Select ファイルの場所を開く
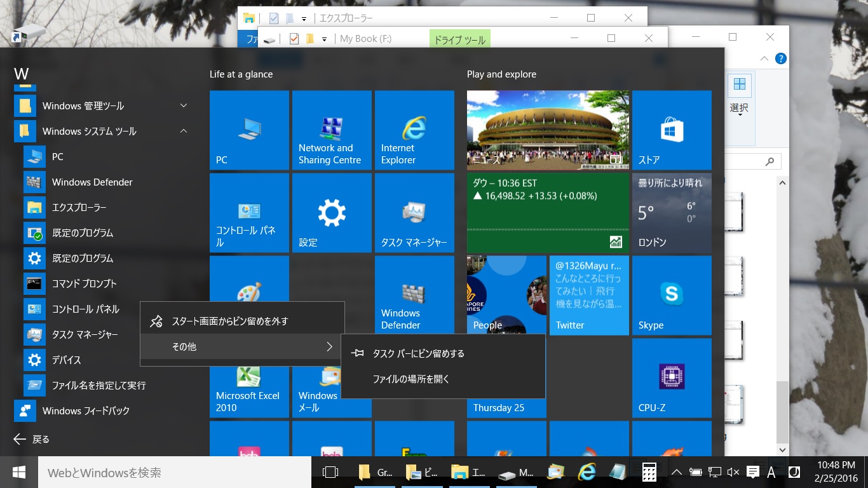The image size is (868, 488). [x=443, y=379]
